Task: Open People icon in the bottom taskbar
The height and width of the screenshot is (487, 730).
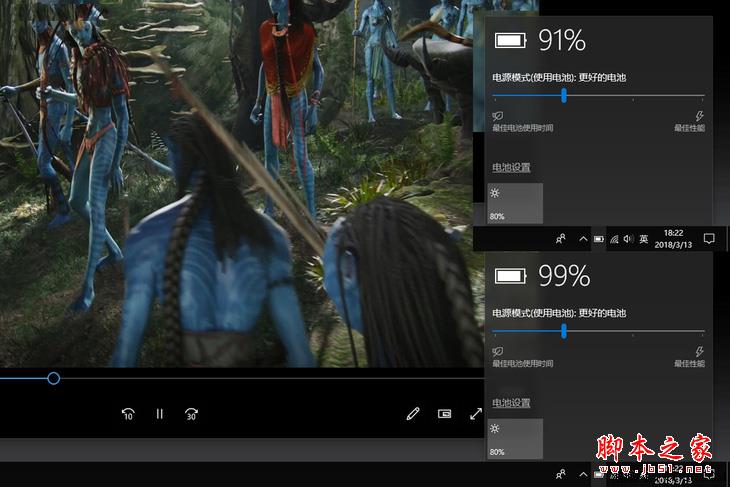Action: coord(561,474)
